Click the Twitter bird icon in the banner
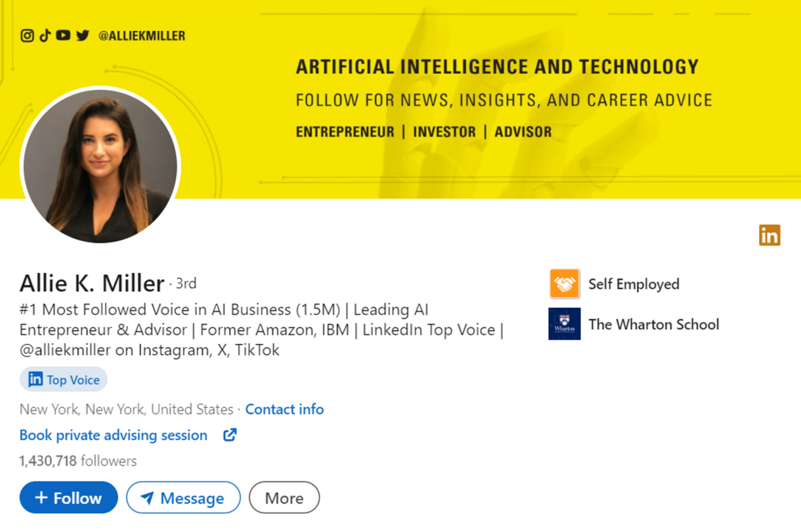 point(82,35)
